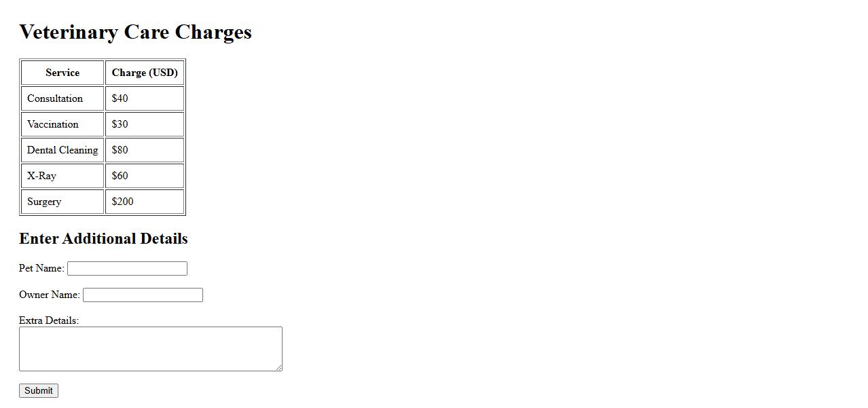This screenshot has width=868, height=408.
Task: Click the $40 charge cell
Action: click(120, 98)
